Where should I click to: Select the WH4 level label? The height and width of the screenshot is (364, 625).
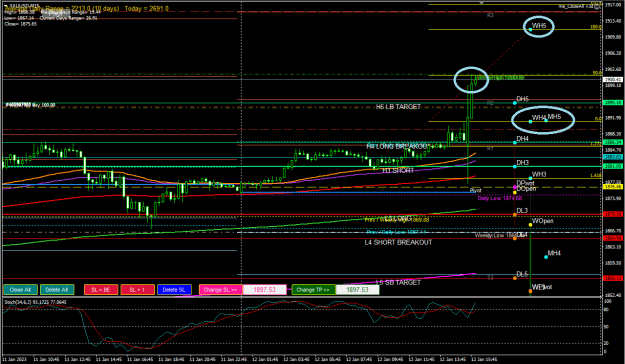click(539, 118)
